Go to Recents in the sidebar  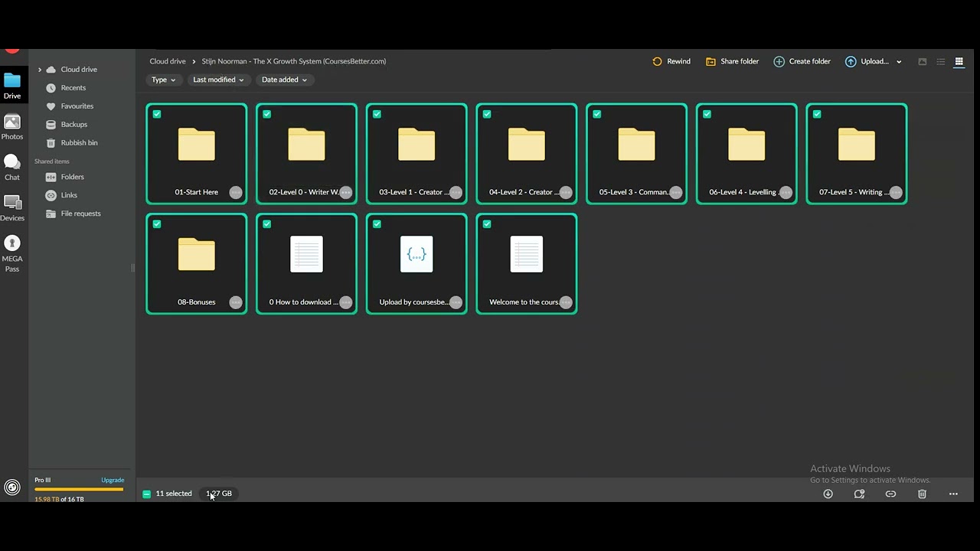(73, 88)
